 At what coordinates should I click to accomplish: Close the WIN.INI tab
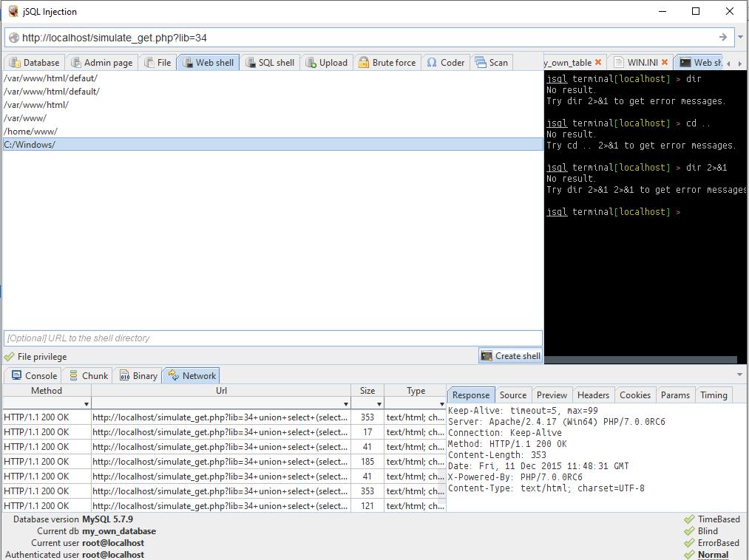tap(665, 63)
